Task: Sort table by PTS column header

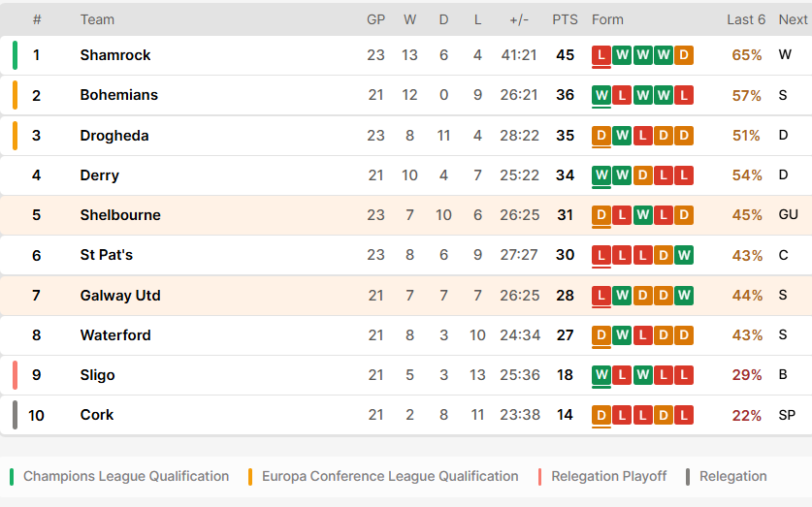Action: (565, 19)
